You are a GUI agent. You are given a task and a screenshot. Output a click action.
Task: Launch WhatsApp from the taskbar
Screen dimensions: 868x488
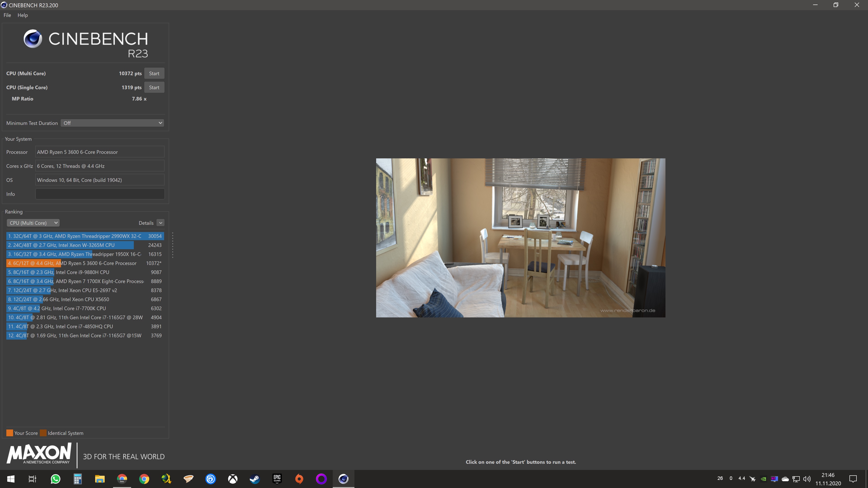coord(55,479)
